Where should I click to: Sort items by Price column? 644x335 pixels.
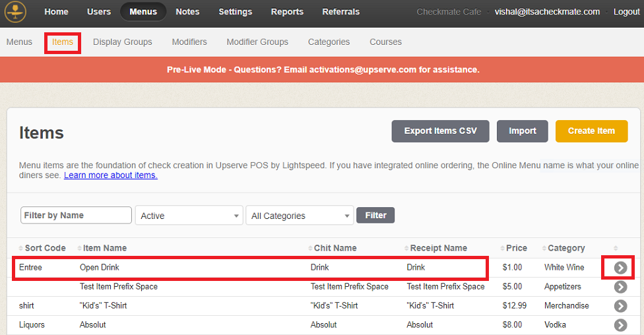tap(516, 248)
